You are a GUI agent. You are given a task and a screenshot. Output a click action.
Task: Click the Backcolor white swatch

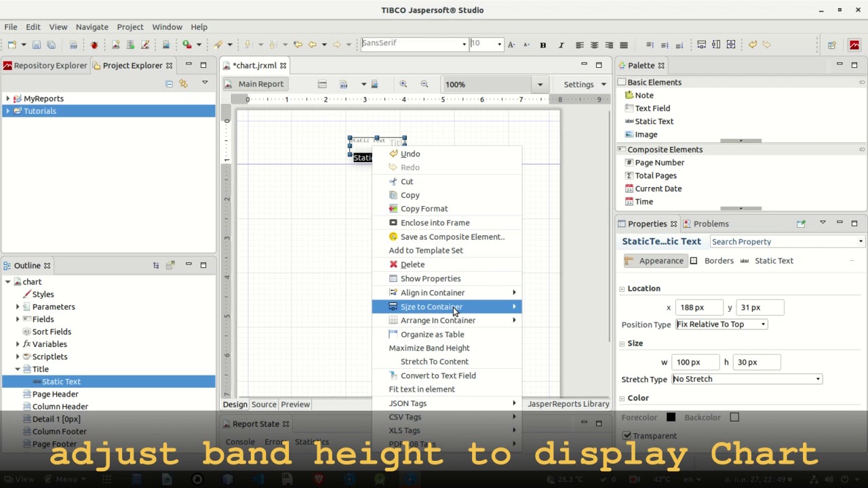click(734, 418)
